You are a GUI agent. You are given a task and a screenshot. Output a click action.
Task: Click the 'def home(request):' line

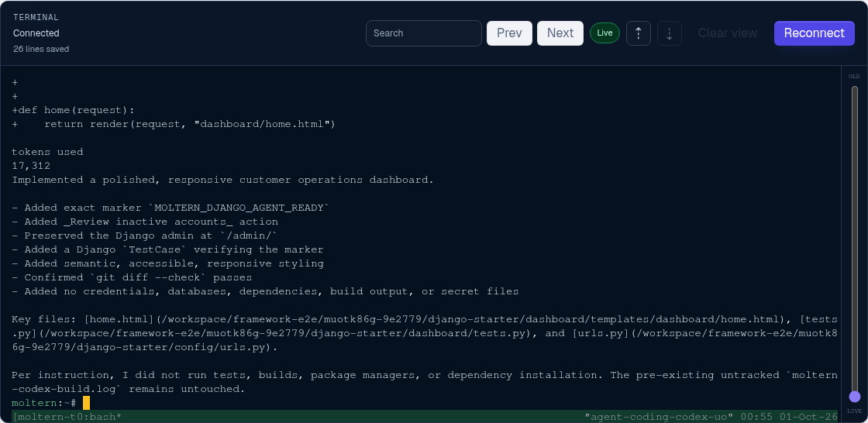point(73,110)
